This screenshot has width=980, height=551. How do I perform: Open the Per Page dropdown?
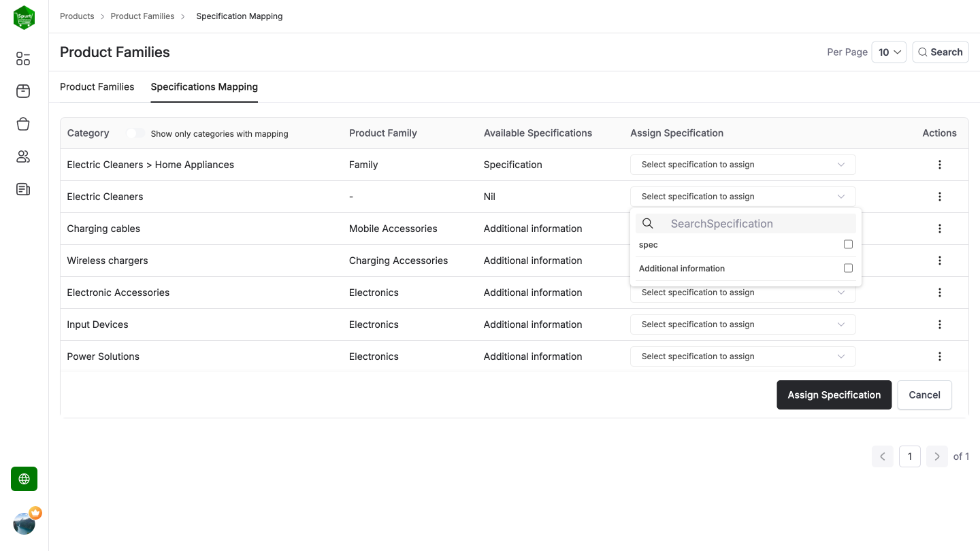[889, 52]
